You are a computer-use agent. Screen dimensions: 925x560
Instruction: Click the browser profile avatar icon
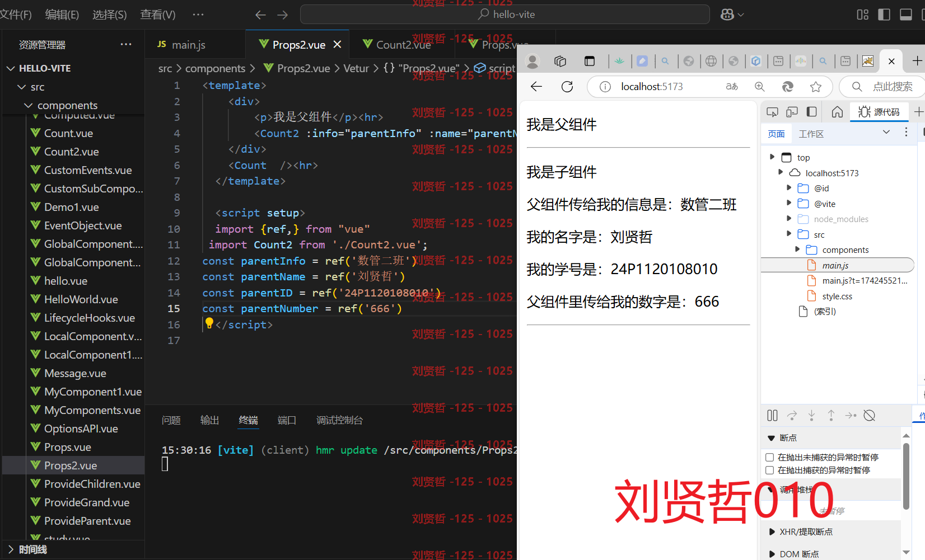(x=532, y=61)
